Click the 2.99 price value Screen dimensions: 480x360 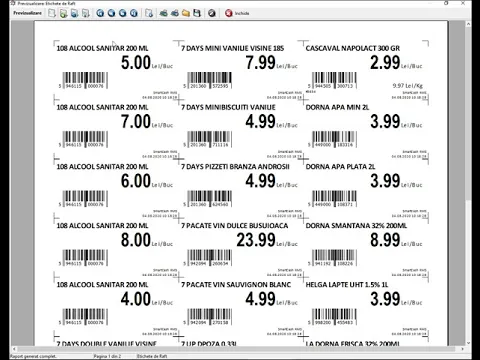click(385, 63)
